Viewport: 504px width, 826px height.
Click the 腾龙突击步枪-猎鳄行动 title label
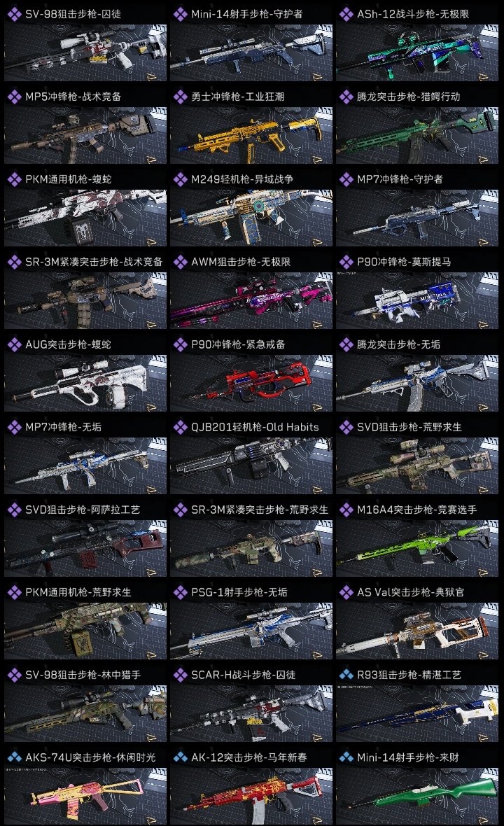(x=409, y=97)
